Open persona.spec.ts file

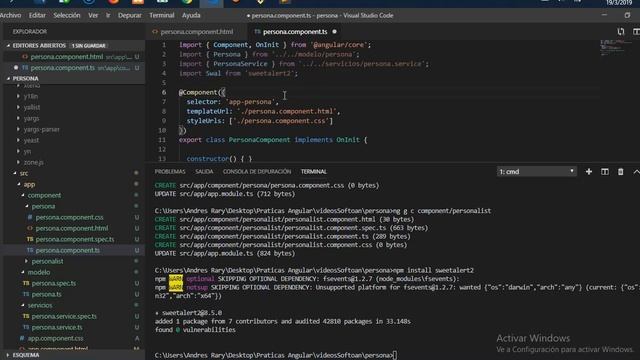[x=73, y=283]
